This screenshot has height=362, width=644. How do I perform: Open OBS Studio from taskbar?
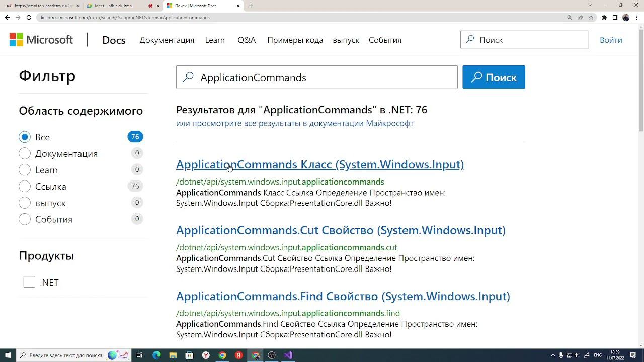272,355
